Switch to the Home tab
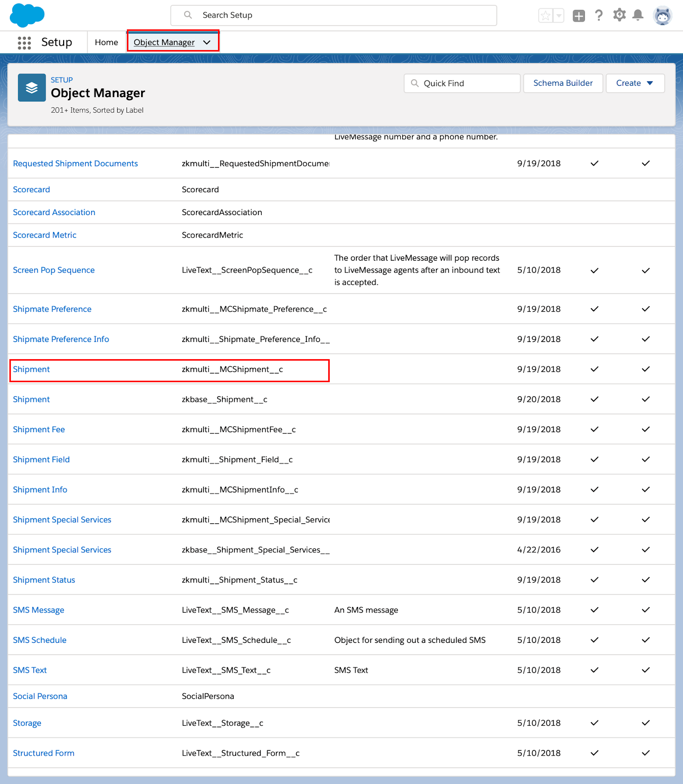683x784 pixels. [x=106, y=43]
